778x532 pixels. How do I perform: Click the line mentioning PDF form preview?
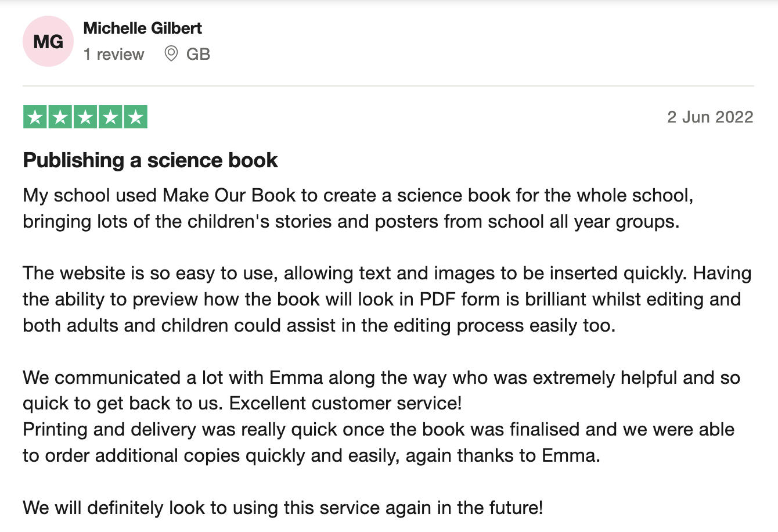click(x=382, y=299)
